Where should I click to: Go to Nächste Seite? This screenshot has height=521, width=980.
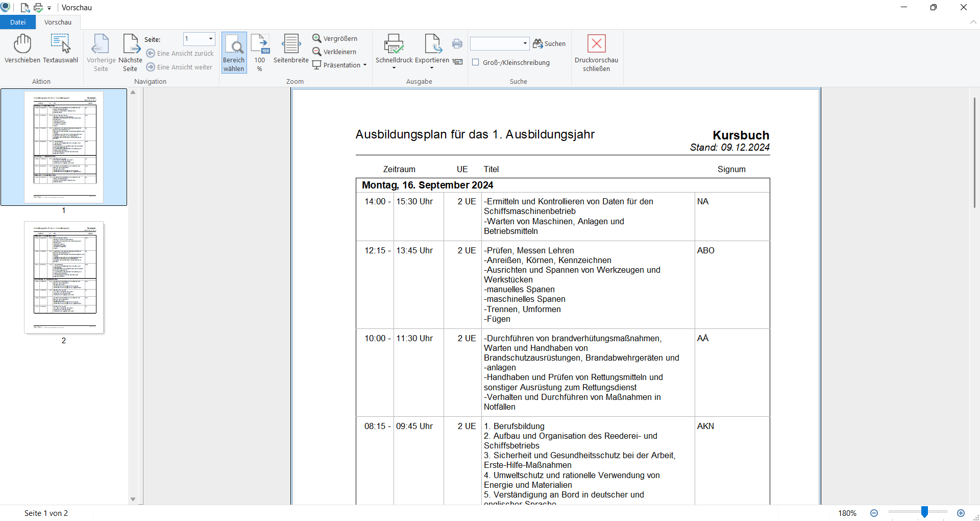pyautogui.click(x=131, y=52)
